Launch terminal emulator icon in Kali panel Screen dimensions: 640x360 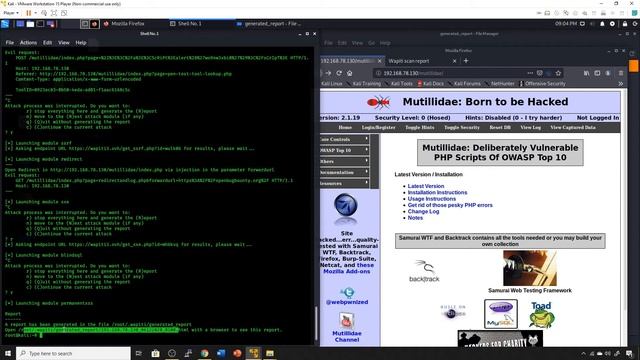(x=40, y=24)
